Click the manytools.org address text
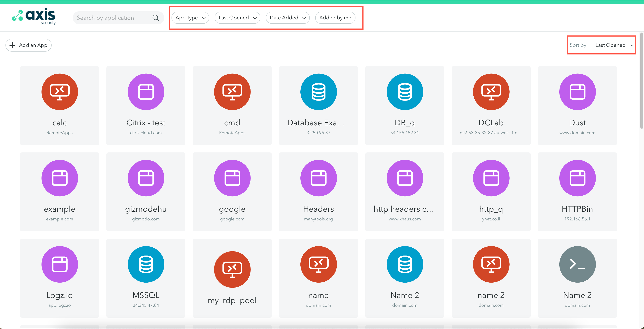 [318, 219]
